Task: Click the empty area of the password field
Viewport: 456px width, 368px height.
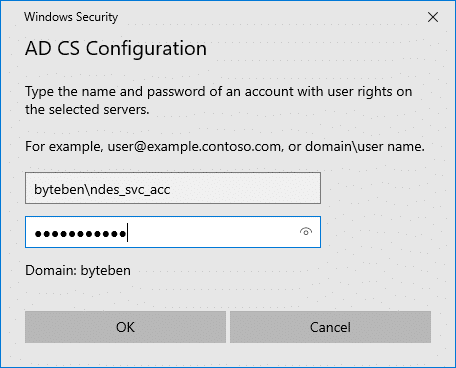Action: [x=213, y=232]
